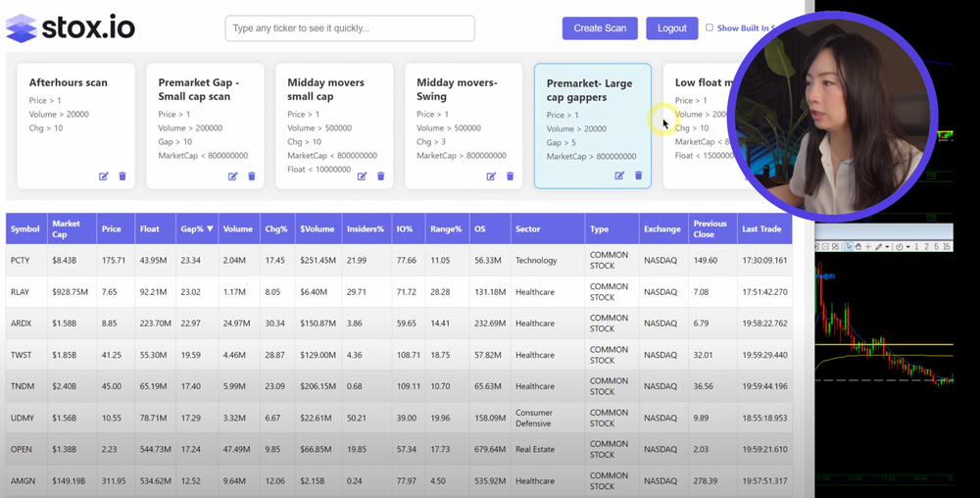This screenshot has height=498, width=980.
Task: Select the pencil drawing tool in chart toolbar
Action: click(879, 247)
